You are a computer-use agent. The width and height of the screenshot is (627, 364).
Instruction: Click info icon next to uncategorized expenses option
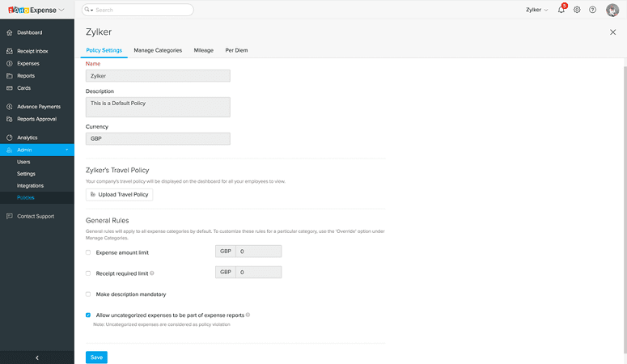(248, 315)
